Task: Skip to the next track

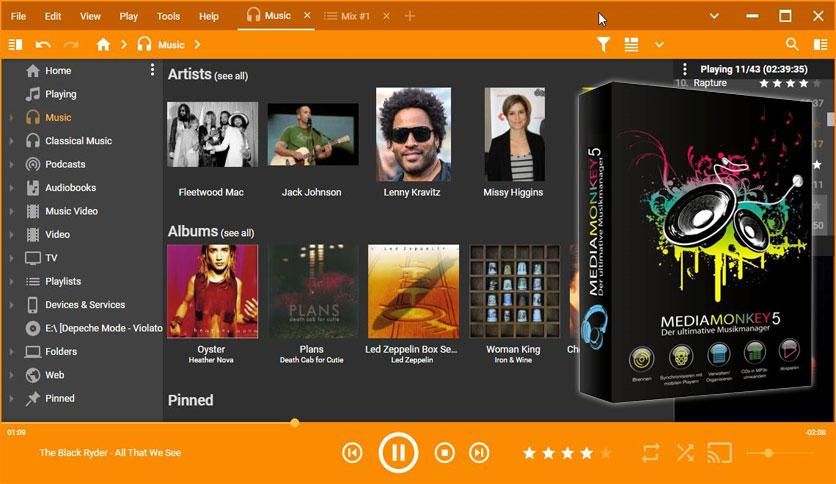Action: (479, 453)
